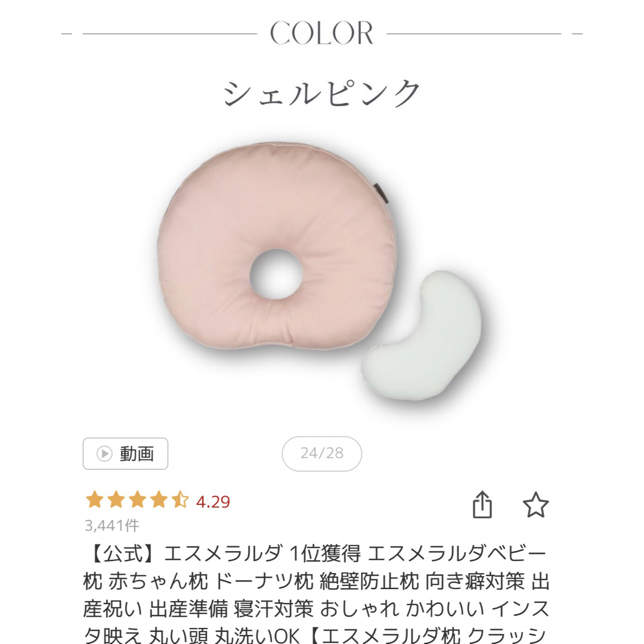
Task: Click the second gold rating star
Action: tap(116, 500)
